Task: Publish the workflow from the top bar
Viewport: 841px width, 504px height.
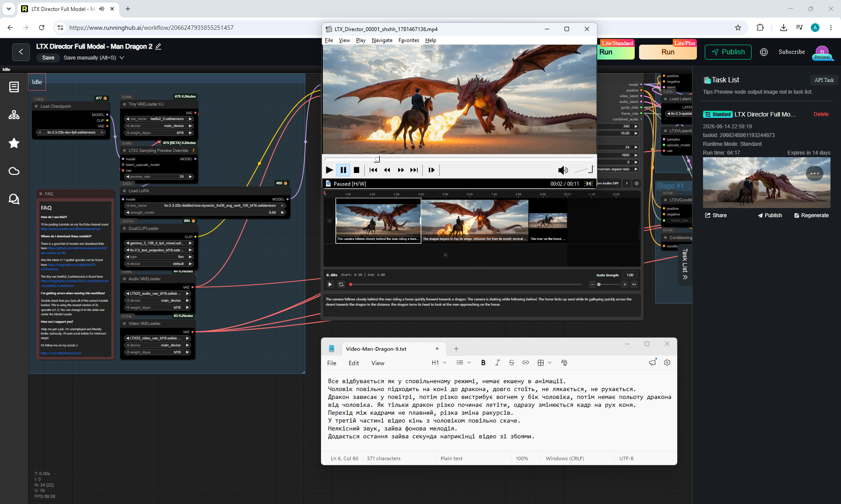Action: click(728, 52)
